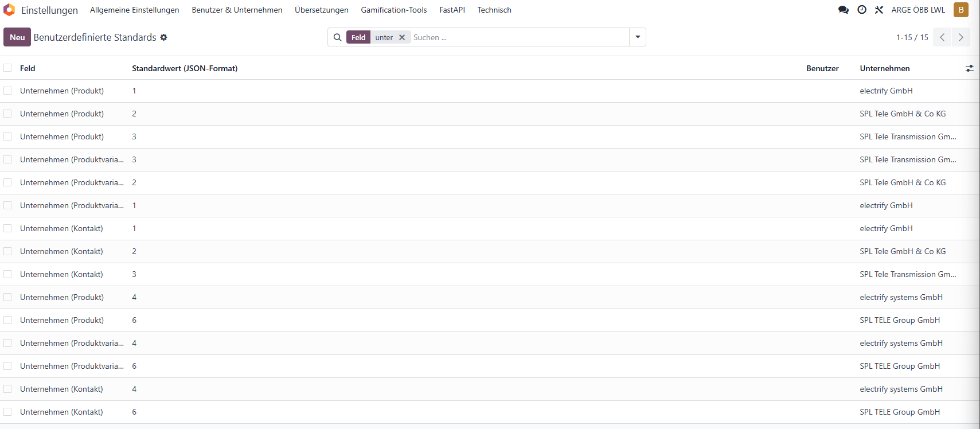Expand the search filter options dropdown

pos(638,37)
